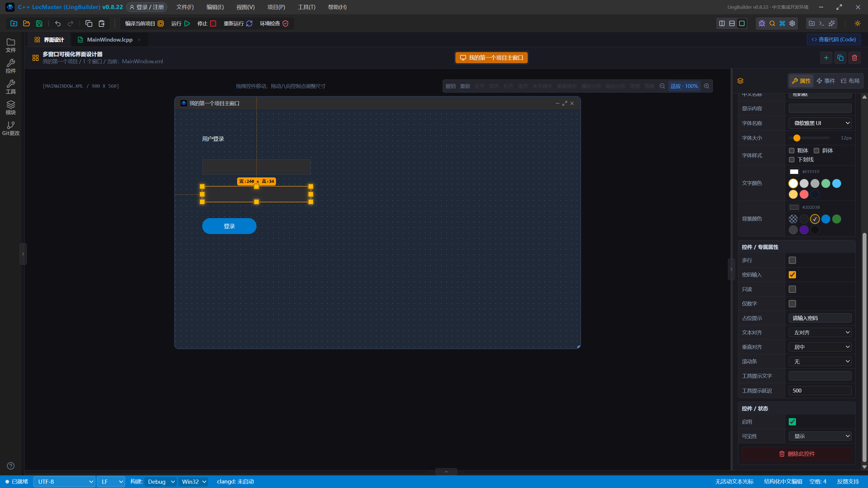This screenshot has width=868, height=488.
Task: Click the 字体大小 slider handle
Action: (x=797, y=138)
